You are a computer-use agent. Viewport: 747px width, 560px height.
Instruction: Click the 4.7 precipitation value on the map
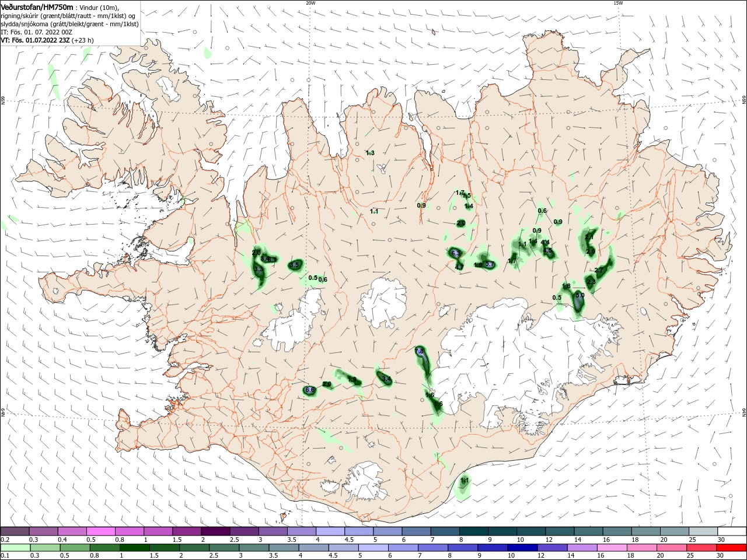[459, 267]
